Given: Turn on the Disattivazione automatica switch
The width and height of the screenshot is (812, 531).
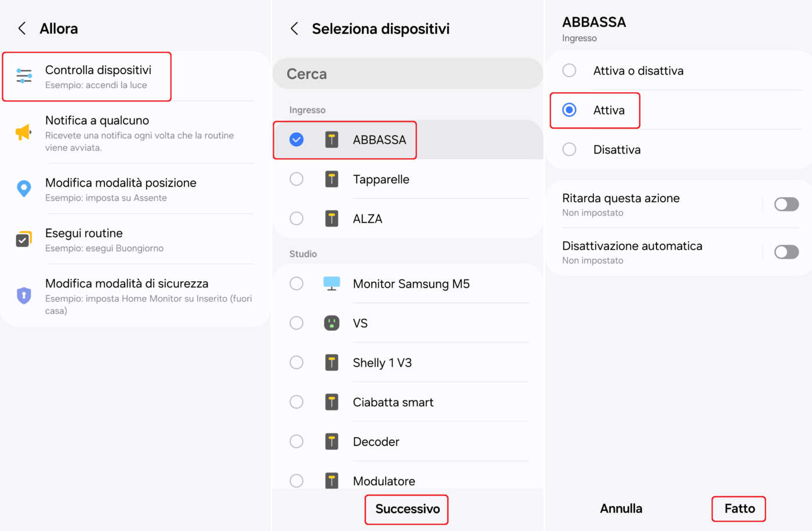Looking at the screenshot, I should pyautogui.click(x=786, y=252).
